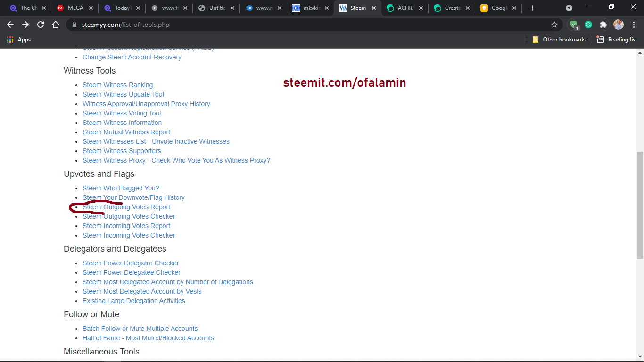Open the Other bookmarks folder

[x=559, y=40]
